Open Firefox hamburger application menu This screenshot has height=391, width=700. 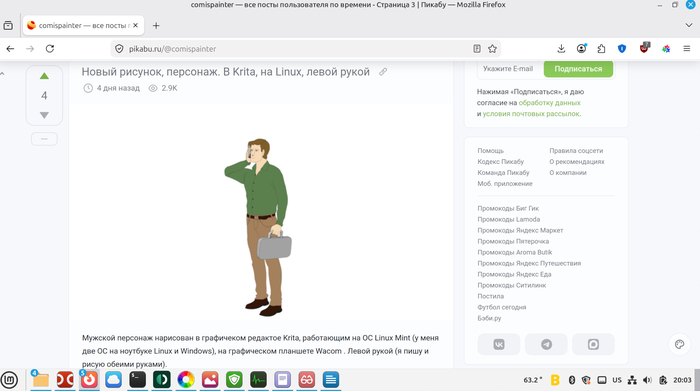click(687, 49)
